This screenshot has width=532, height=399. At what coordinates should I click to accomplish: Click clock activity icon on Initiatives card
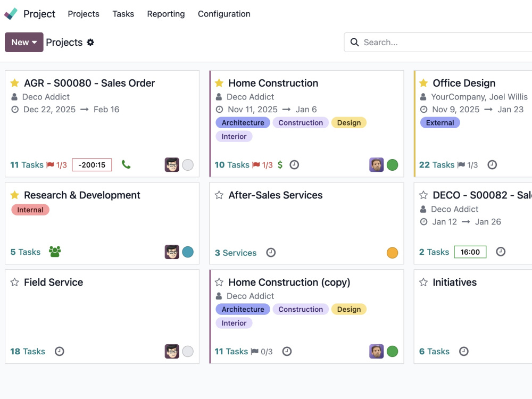(x=463, y=351)
